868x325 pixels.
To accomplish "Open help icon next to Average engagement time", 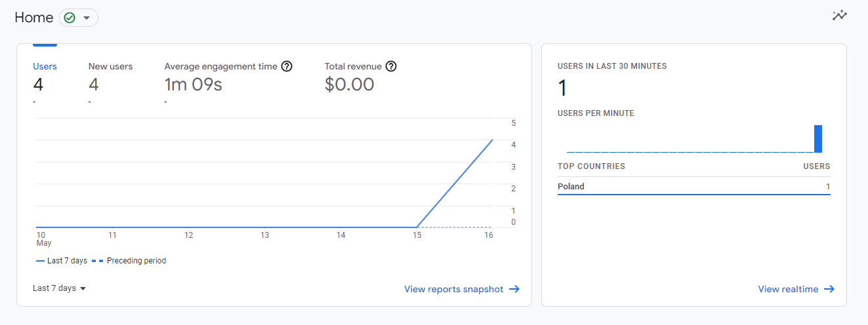I will (x=287, y=66).
